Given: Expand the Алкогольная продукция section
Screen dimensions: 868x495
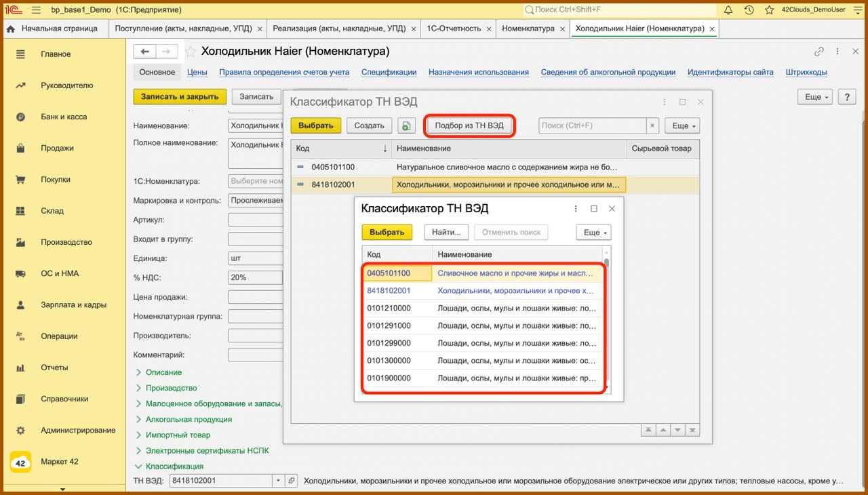Looking at the screenshot, I should (138, 419).
